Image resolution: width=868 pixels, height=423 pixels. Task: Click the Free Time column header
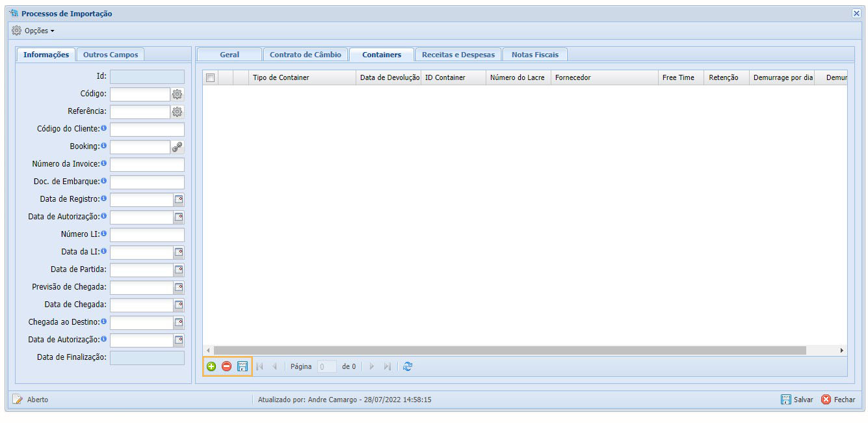pos(681,77)
